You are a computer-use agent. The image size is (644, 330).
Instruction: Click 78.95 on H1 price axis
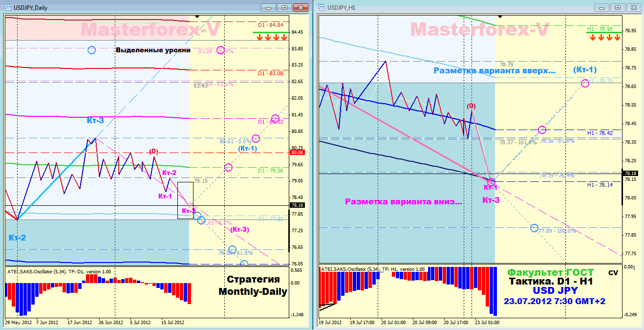(x=630, y=31)
